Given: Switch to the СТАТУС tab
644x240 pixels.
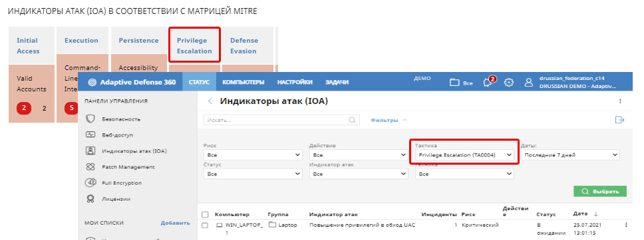Looking at the screenshot, I should click(199, 82).
